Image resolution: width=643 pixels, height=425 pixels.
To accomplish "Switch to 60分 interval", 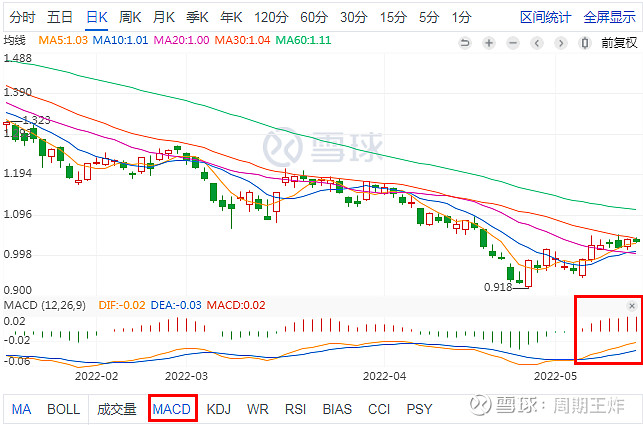I will 314,17.
